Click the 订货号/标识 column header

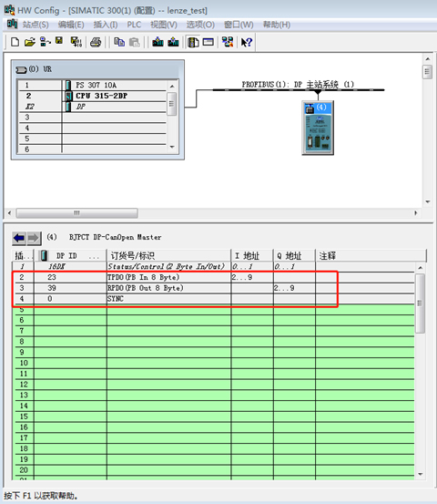[168, 255]
